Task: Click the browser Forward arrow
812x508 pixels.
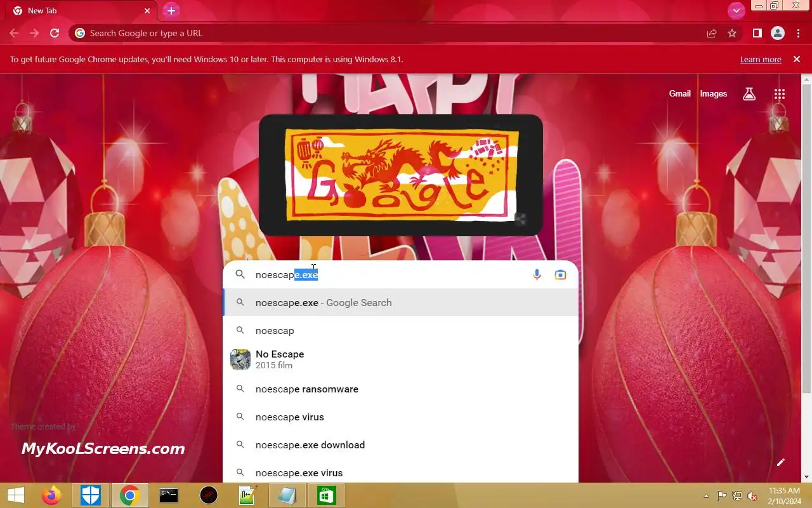Action: (34, 33)
